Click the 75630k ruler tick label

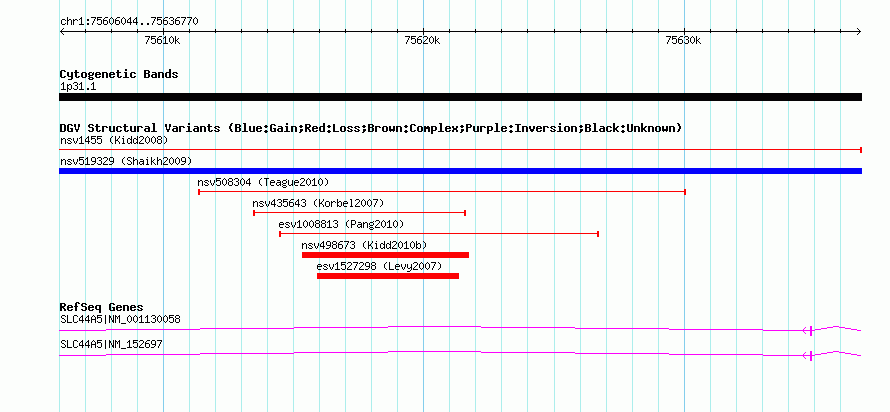coord(683,40)
